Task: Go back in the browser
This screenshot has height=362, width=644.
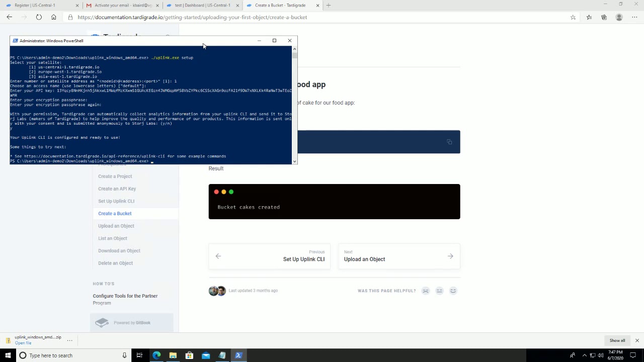Action: (9, 17)
